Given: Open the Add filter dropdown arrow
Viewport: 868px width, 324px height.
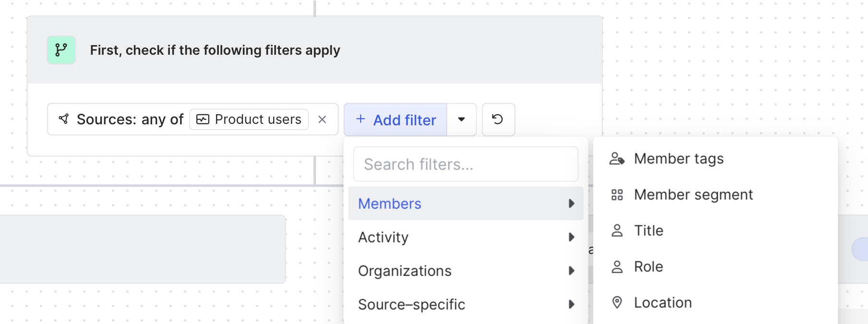Looking at the screenshot, I should 461,120.
